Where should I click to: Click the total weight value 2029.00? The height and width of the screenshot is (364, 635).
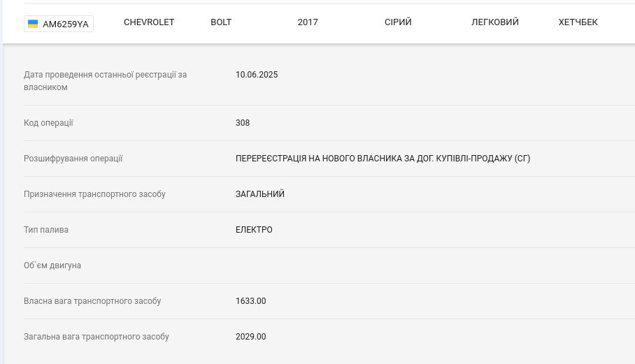coord(250,337)
